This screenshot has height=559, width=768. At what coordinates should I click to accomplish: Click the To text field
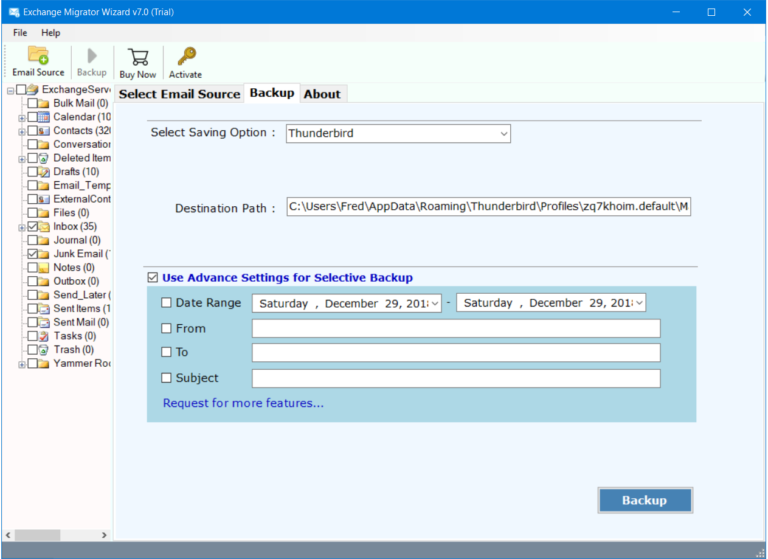point(456,353)
